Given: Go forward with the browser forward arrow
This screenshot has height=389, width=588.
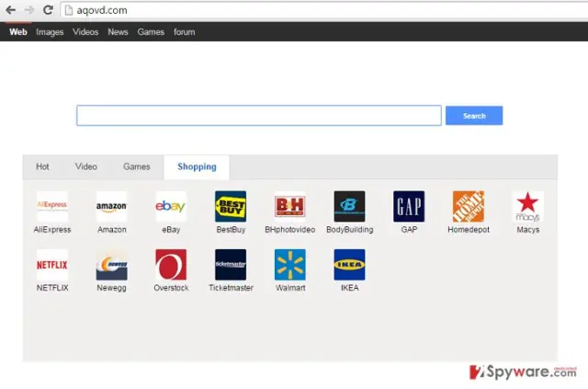Looking at the screenshot, I should tap(28, 10).
